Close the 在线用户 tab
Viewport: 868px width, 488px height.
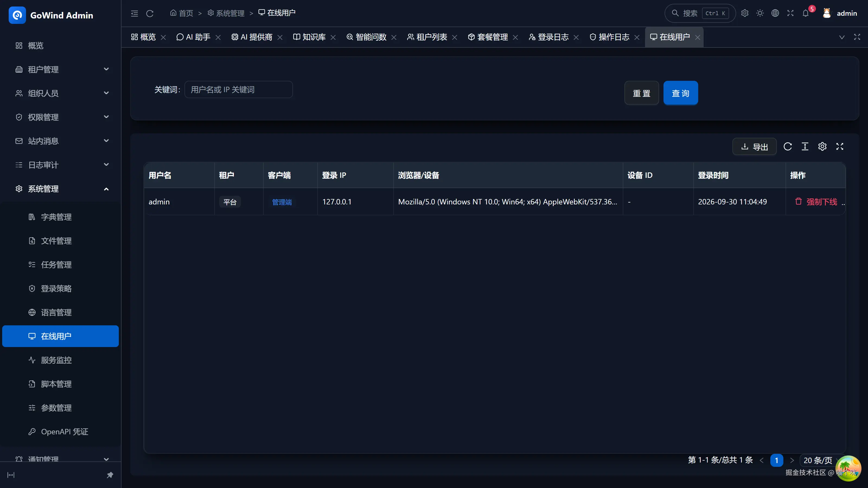697,37
